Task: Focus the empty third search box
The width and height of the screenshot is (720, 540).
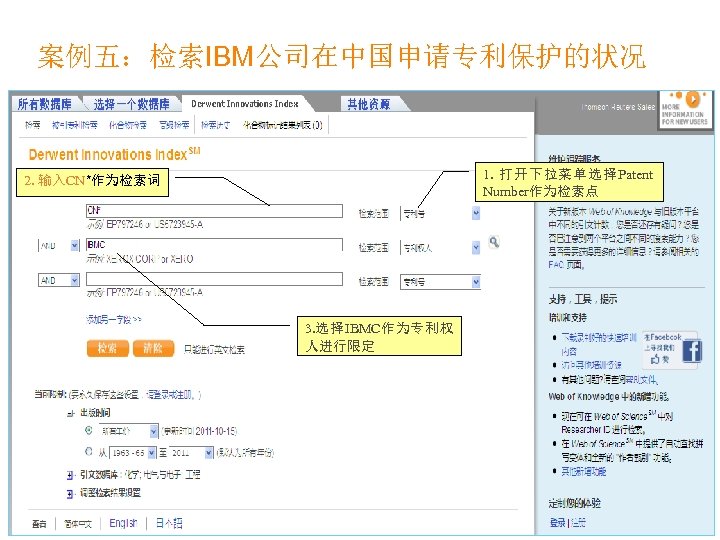Action: point(214,279)
